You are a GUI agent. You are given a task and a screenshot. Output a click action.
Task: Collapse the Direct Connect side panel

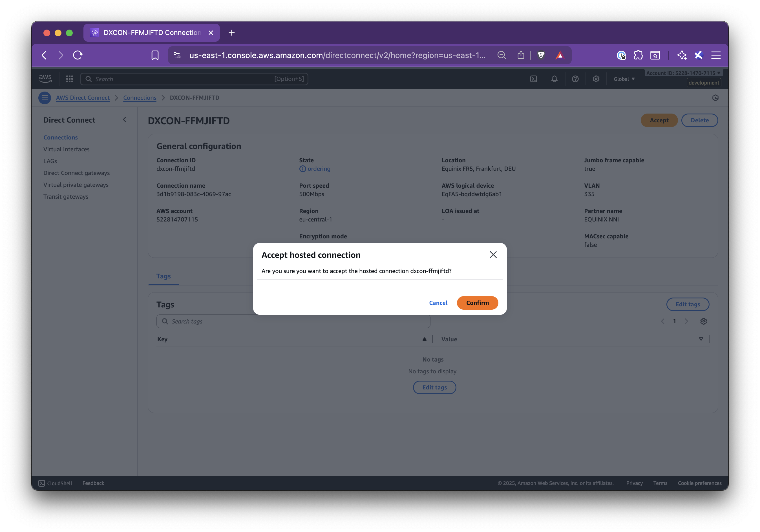(125, 119)
